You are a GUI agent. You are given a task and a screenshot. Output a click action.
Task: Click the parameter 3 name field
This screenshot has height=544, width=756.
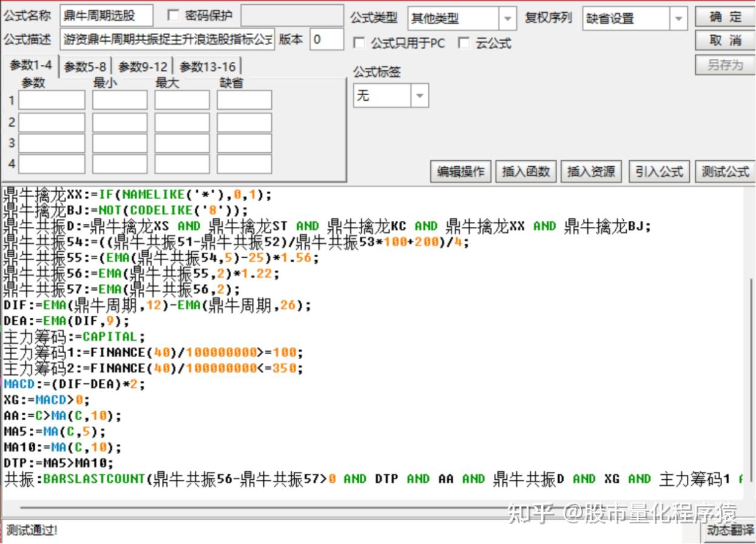pyautogui.click(x=52, y=143)
